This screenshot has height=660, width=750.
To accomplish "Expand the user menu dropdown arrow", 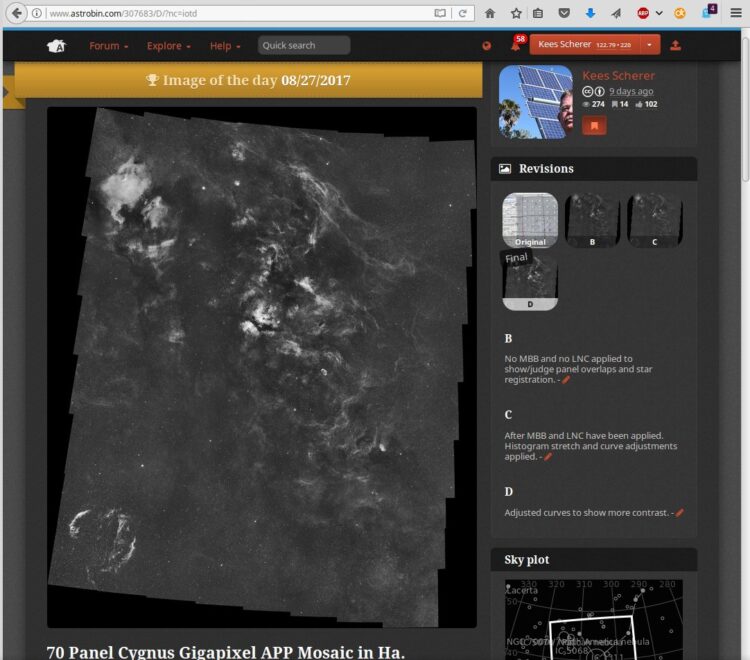I will (x=650, y=45).
